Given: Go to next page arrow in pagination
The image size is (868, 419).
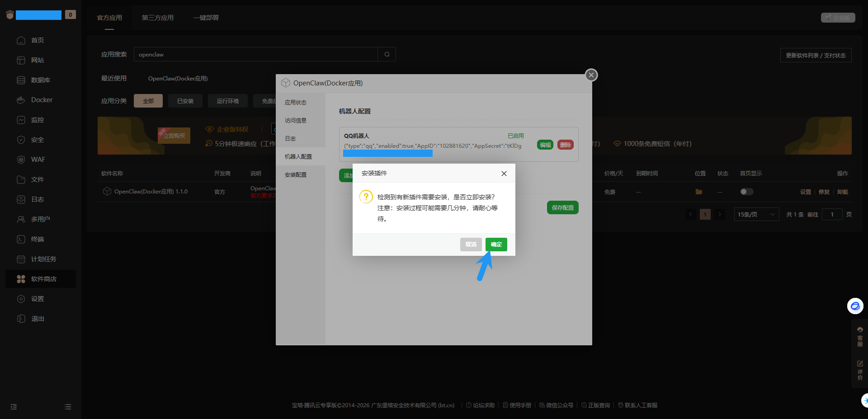Looking at the screenshot, I should tap(720, 214).
